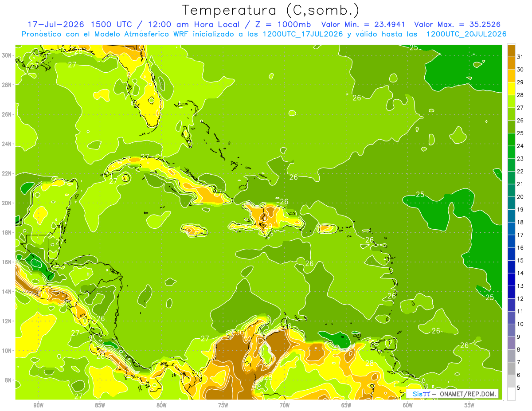This screenshot has width=532, height=411.
Task: Click the '55W' longitude axis label
Action: coord(469,405)
